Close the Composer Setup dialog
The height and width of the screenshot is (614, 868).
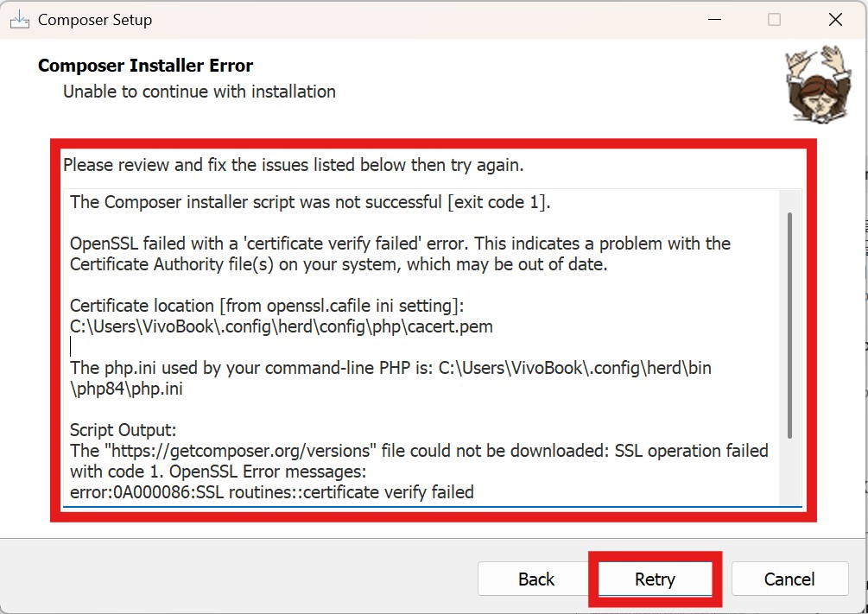click(x=835, y=19)
